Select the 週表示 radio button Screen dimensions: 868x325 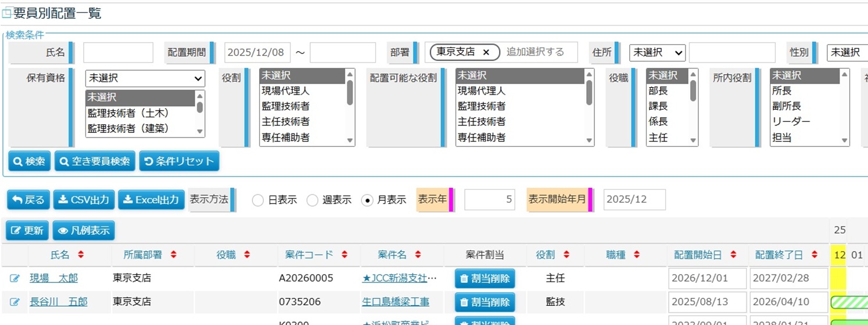click(313, 200)
